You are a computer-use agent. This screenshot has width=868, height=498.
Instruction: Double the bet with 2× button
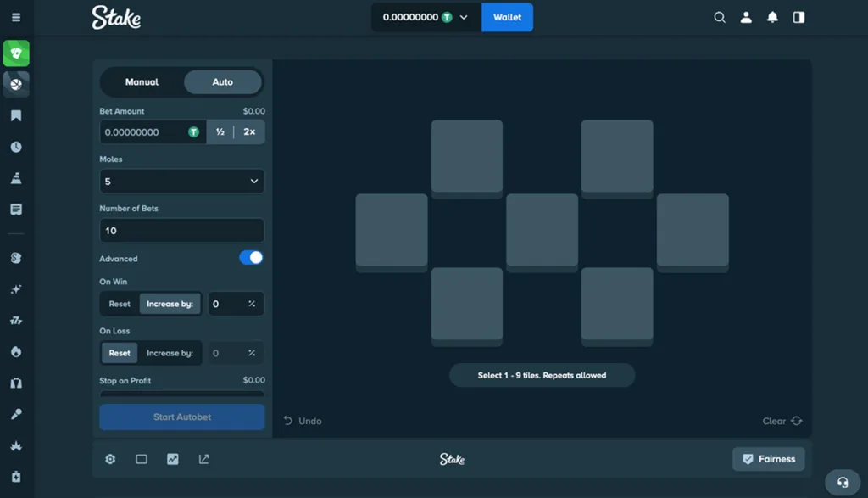(x=250, y=131)
